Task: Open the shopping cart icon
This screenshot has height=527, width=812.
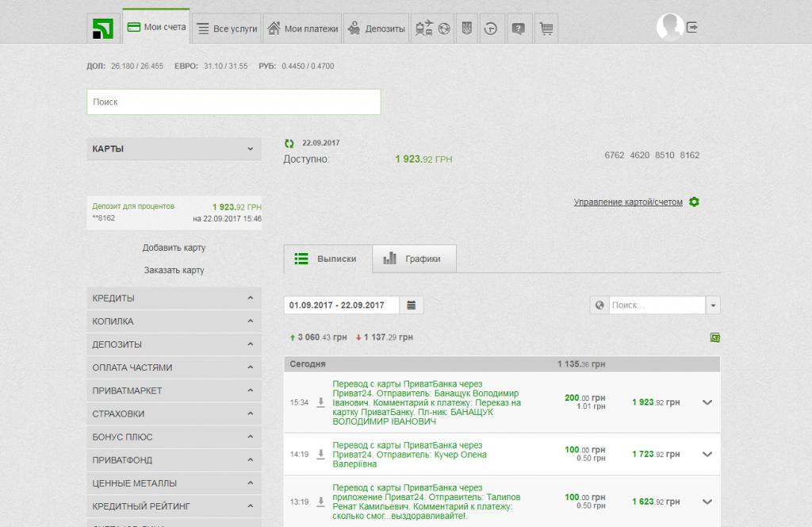Action: (x=546, y=29)
